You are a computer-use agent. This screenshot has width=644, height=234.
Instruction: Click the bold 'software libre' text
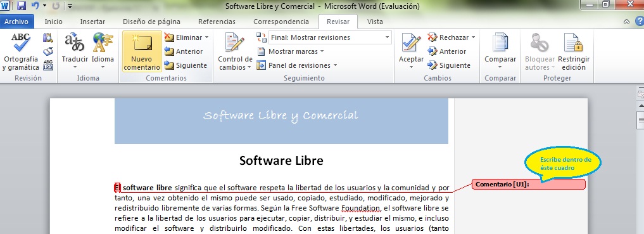coord(148,188)
